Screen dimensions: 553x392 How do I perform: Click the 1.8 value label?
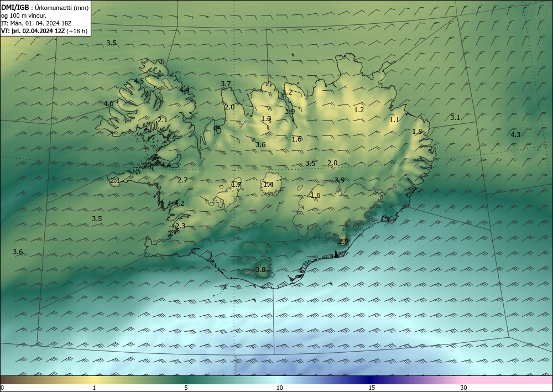417,132
